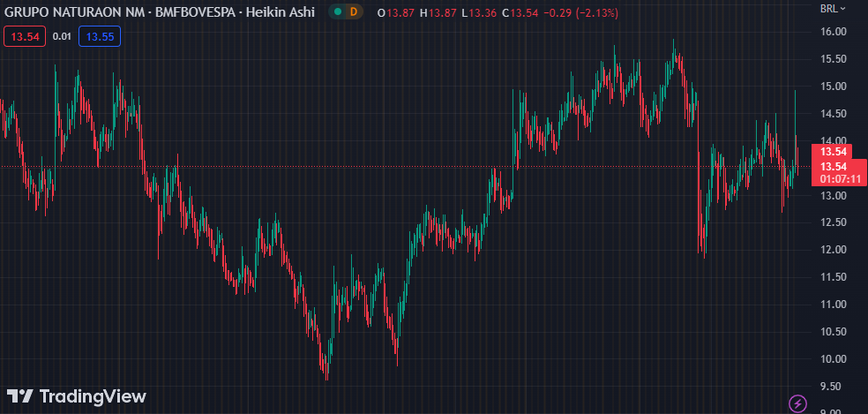The image size is (868, 414).
Task: Click the 12.50 price scale label
Action: coord(834,222)
